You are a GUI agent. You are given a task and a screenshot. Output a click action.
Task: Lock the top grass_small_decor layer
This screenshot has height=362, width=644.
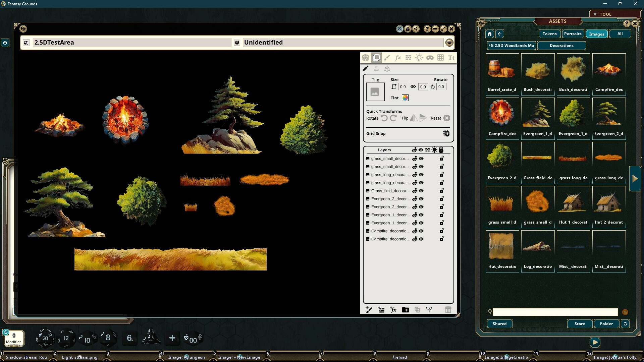(441, 158)
